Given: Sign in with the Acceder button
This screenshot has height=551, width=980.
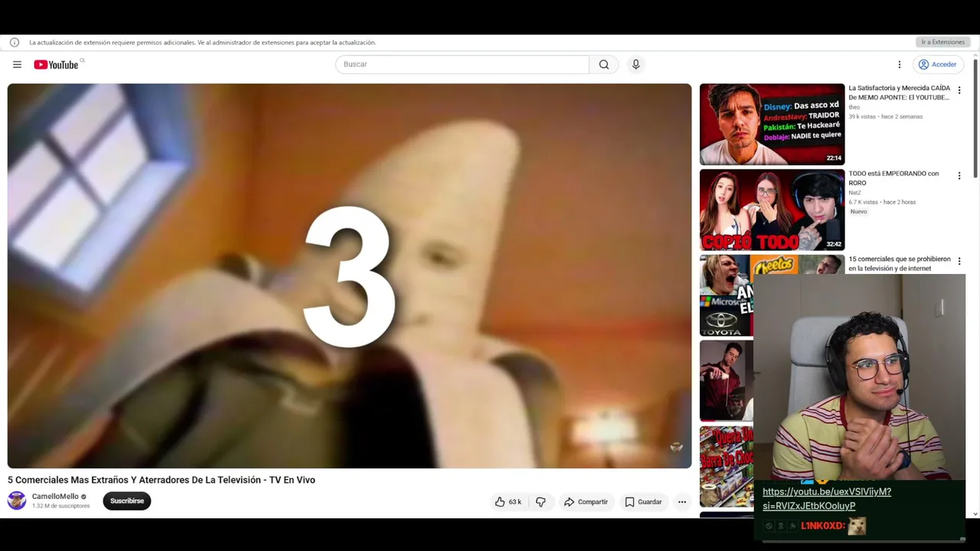Looking at the screenshot, I should [937, 64].
